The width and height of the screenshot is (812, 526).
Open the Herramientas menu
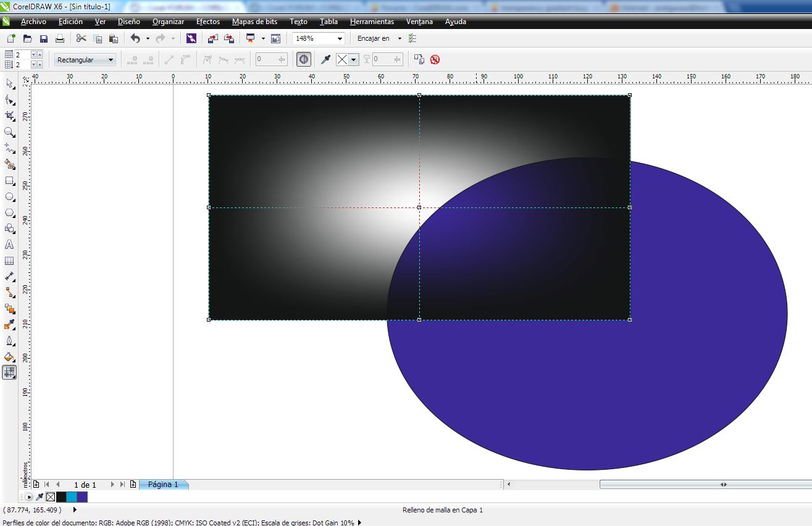[372, 22]
